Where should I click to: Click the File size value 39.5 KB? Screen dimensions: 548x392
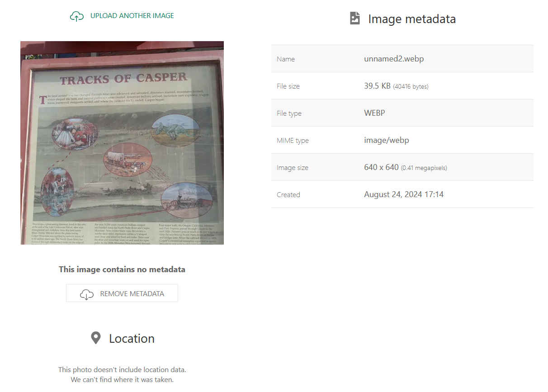point(377,86)
